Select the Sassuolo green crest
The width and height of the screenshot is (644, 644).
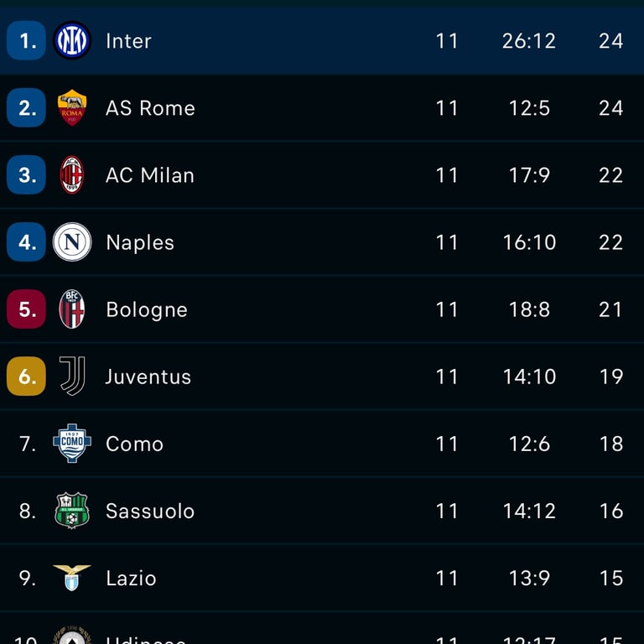[x=72, y=510]
